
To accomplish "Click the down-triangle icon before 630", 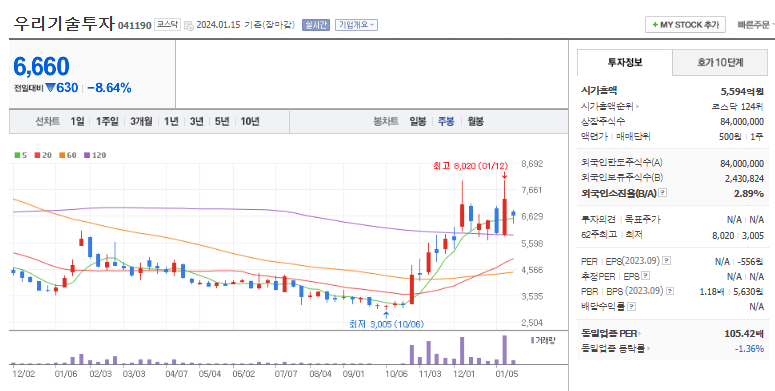I will click(50, 88).
